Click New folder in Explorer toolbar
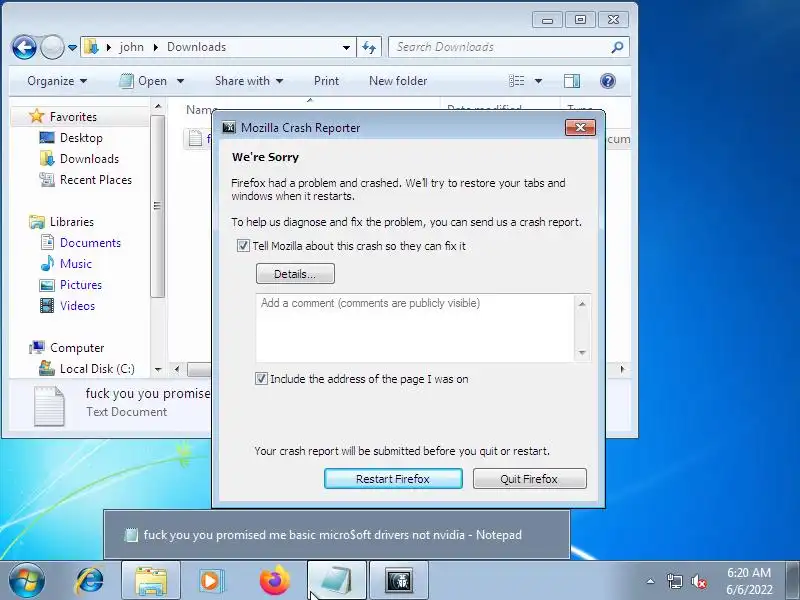The height and width of the screenshot is (600, 800). [398, 81]
